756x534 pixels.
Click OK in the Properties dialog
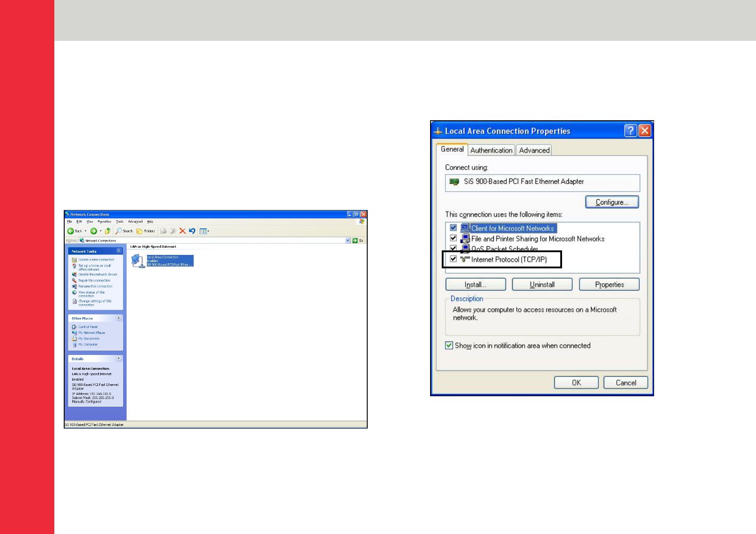pos(576,383)
